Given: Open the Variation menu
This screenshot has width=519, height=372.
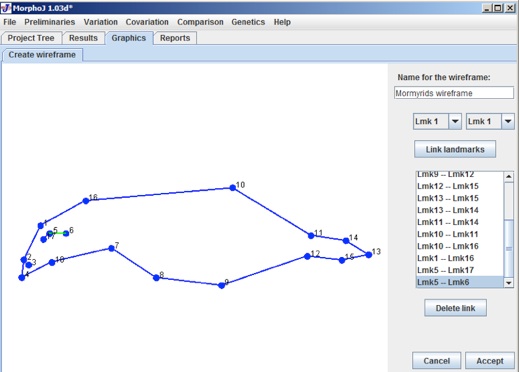Looking at the screenshot, I should pos(100,22).
